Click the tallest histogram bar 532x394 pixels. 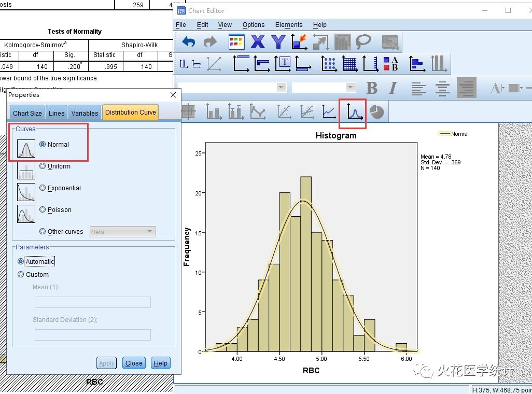[306, 264]
